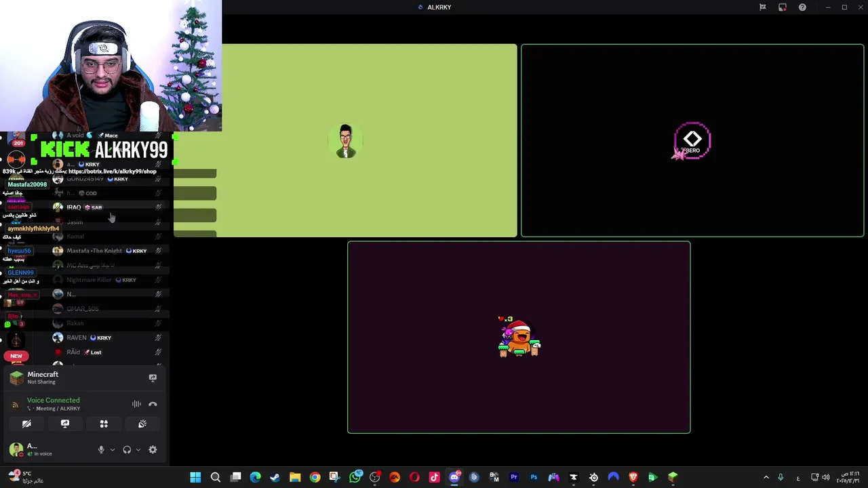The height and width of the screenshot is (488, 868).
Task: Open Task View on taskbar
Action: coord(235,477)
